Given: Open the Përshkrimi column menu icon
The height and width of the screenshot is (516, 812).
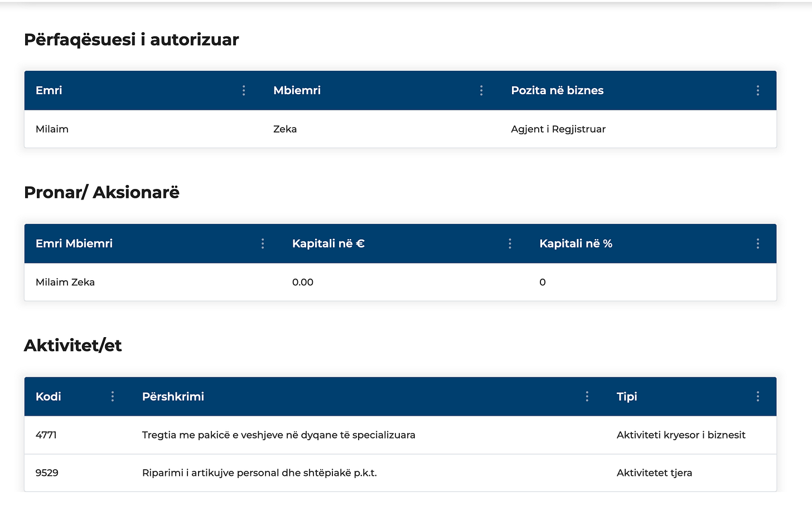Looking at the screenshot, I should point(587,396).
